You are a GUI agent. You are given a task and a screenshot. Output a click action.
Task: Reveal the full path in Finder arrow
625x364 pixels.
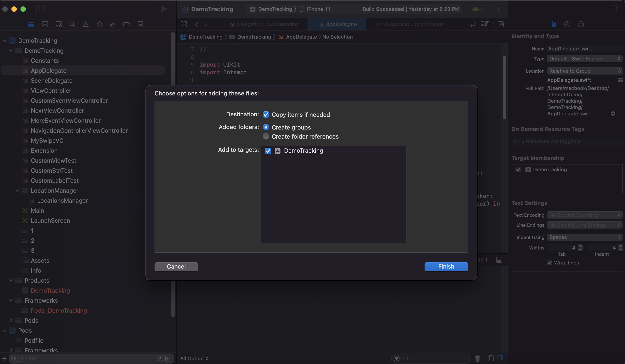click(x=613, y=114)
